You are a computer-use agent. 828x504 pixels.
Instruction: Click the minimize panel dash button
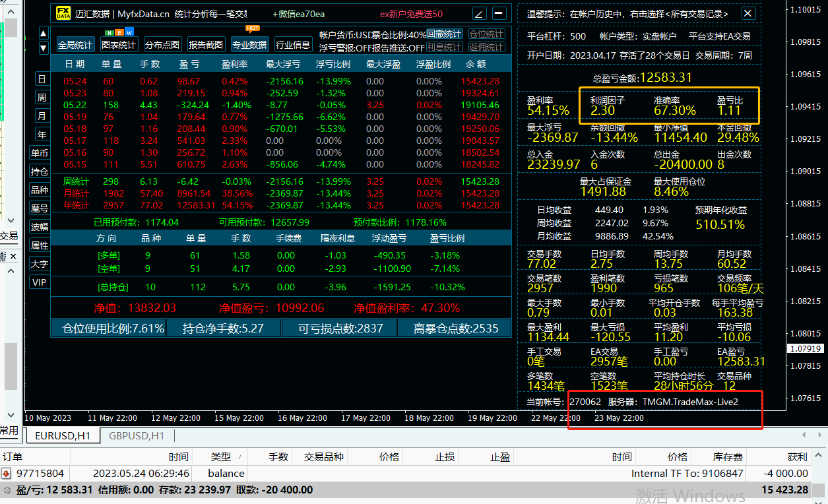coord(499,13)
